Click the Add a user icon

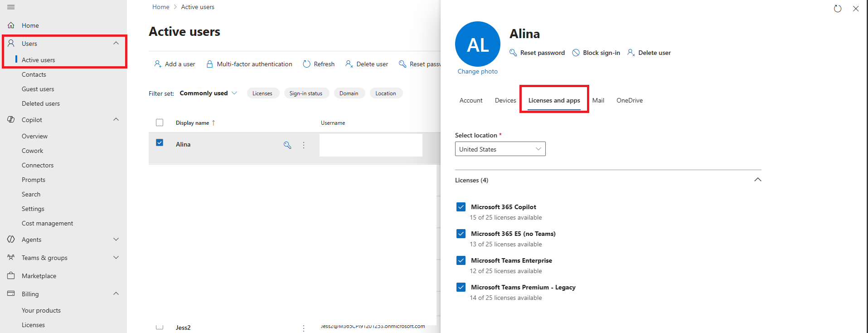(x=158, y=64)
